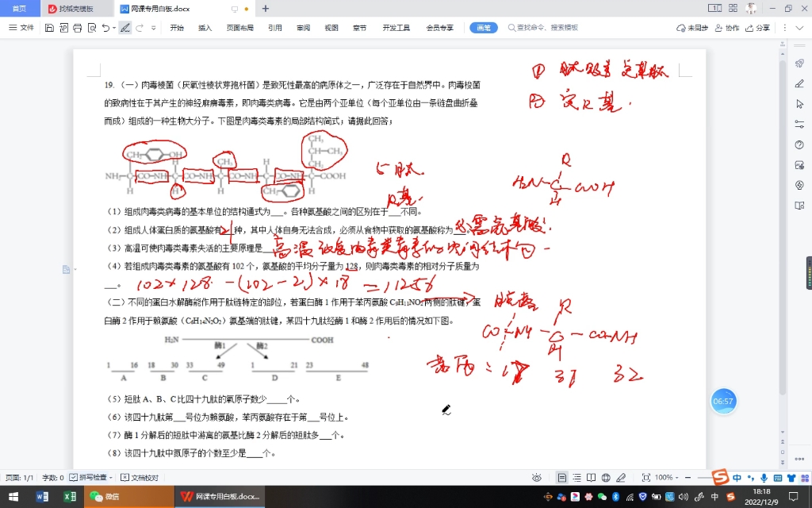Click the 分享 share button
The height and width of the screenshot is (508, 812).
click(x=757, y=26)
